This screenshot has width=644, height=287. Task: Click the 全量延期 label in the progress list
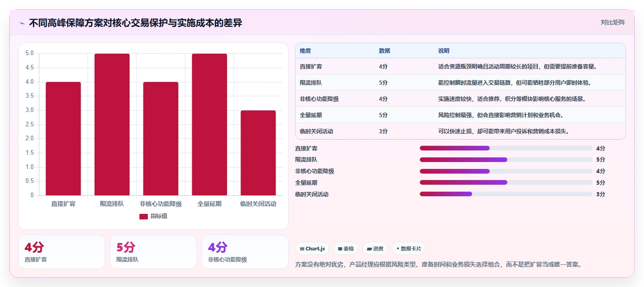(x=306, y=182)
